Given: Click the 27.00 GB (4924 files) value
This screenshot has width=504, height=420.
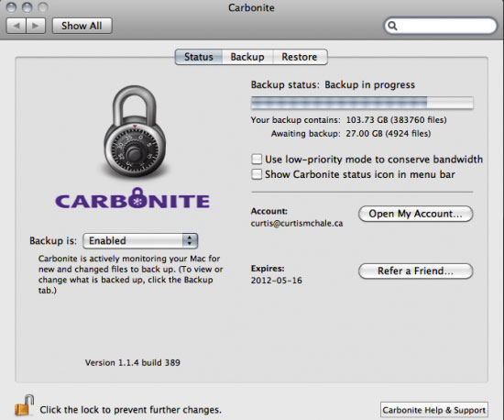Looking at the screenshot, I should [x=389, y=134].
